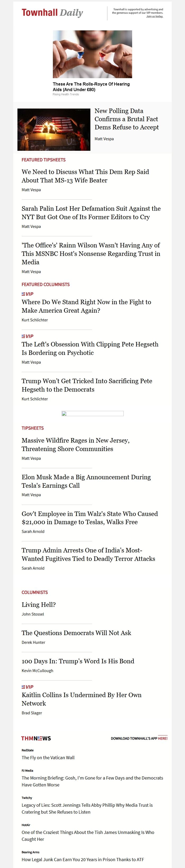Viewport: 185px width, 868px height.
Task: Click 'These Are The Rolls-Royce Of Hearing Aids' ad text
Action: (x=91, y=87)
